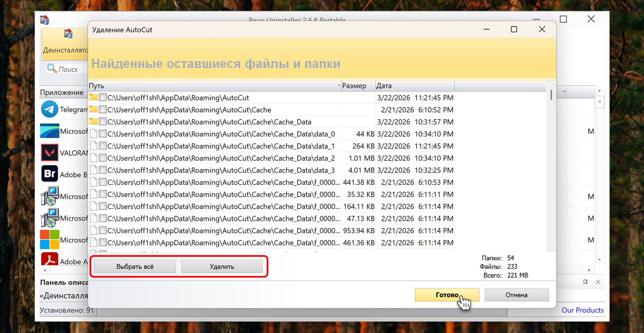Click the Удалить button
The width and height of the screenshot is (644, 333).
[222, 267]
